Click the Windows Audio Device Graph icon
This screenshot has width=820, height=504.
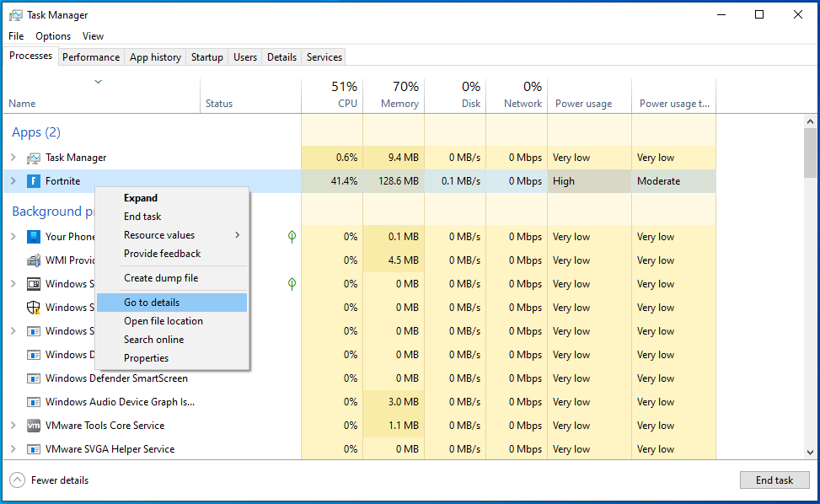[34, 402]
